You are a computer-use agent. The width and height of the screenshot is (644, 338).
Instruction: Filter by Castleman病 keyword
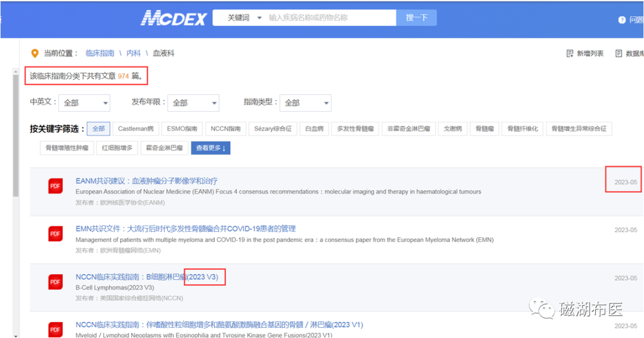click(135, 129)
